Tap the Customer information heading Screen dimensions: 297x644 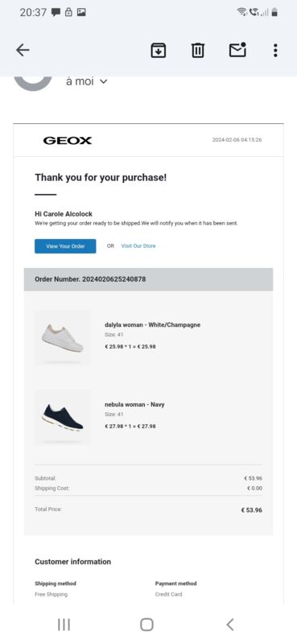pyautogui.click(x=72, y=561)
